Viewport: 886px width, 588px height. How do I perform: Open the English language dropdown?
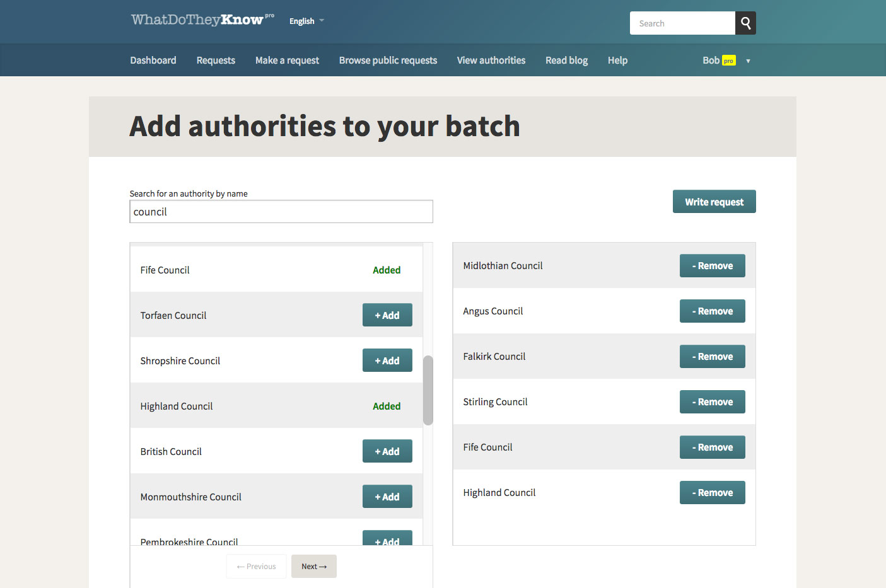[x=306, y=21]
